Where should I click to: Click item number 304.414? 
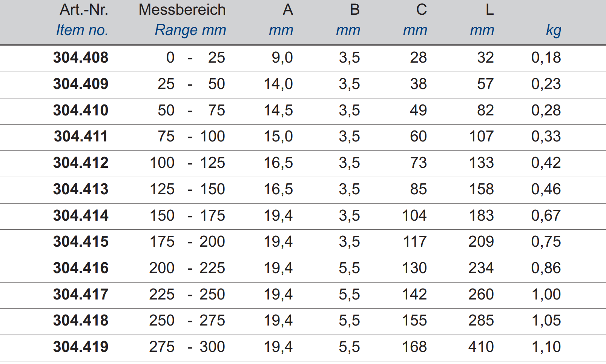tap(81, 216)
